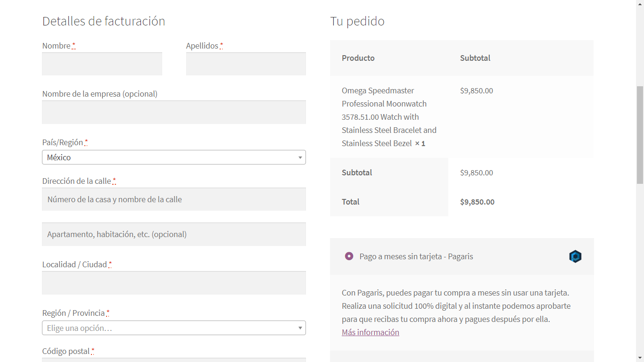This screenshot has height=362, width=644.
Task: Click the arrow of País/Región combo box
Action: [x=300, y=157]
